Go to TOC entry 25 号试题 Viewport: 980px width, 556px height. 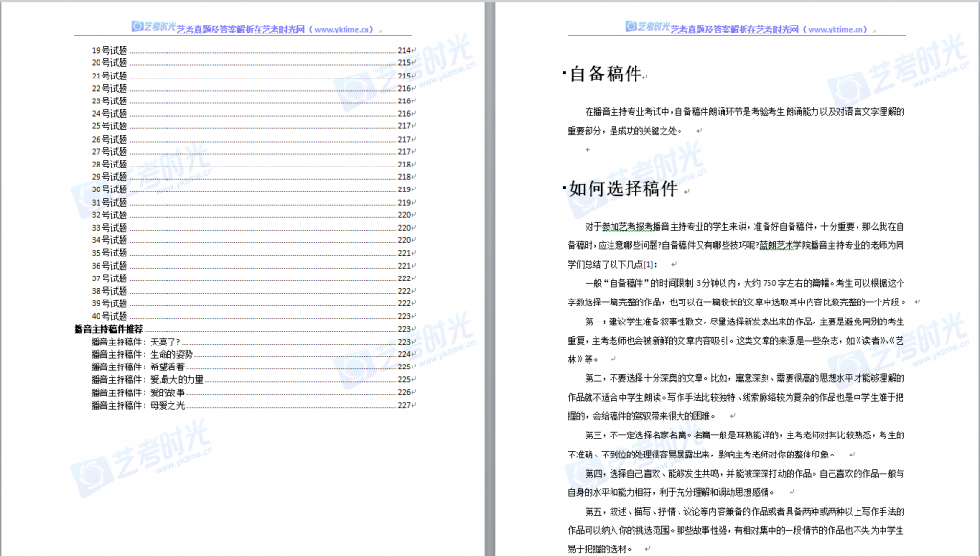click(109, 126)
